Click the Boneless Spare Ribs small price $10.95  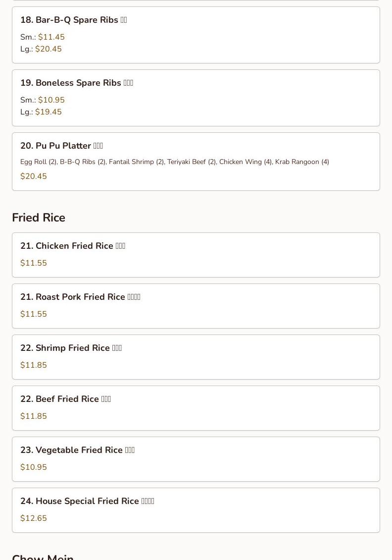click(51, 100)
